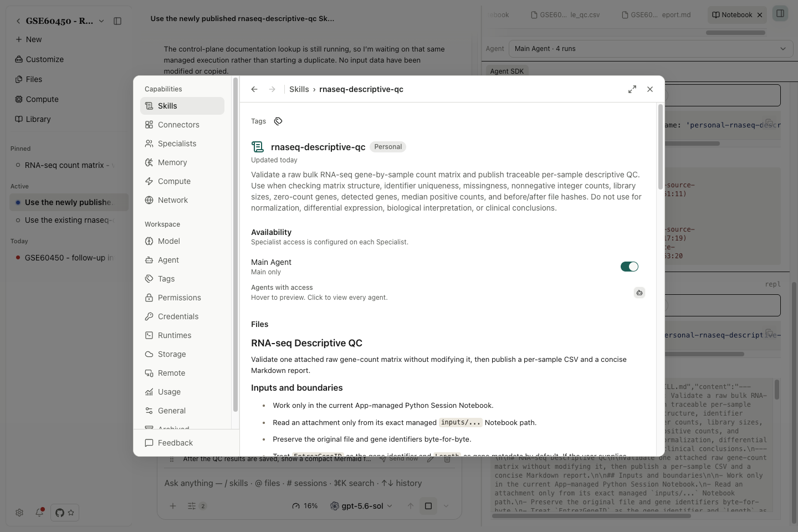This screenshot has width=798, height=532.
Task: Toggle the left sidebar panel icon
Action: click(x=117, y=21)
